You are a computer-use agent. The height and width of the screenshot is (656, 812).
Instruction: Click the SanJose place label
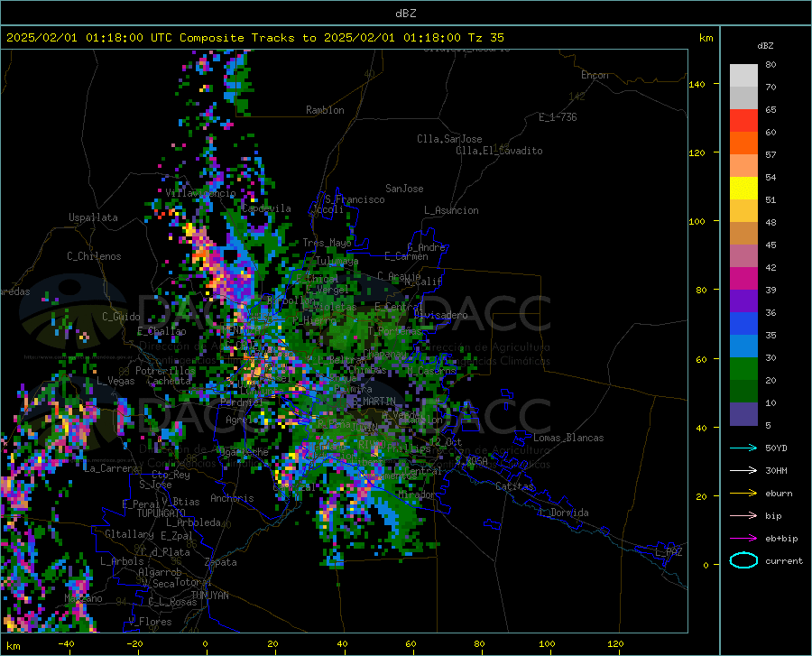pyautogui.click(x=404, y=189)
